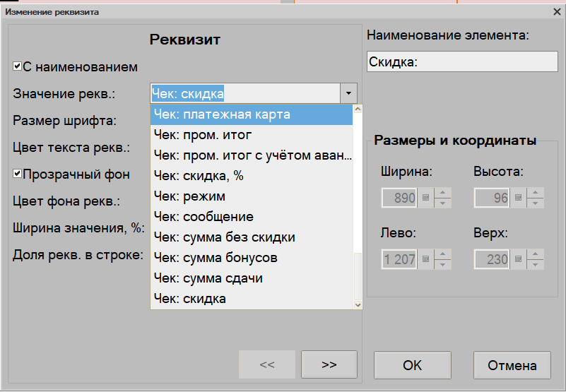Decrease Лево value with down arrow

coord(442,265)
